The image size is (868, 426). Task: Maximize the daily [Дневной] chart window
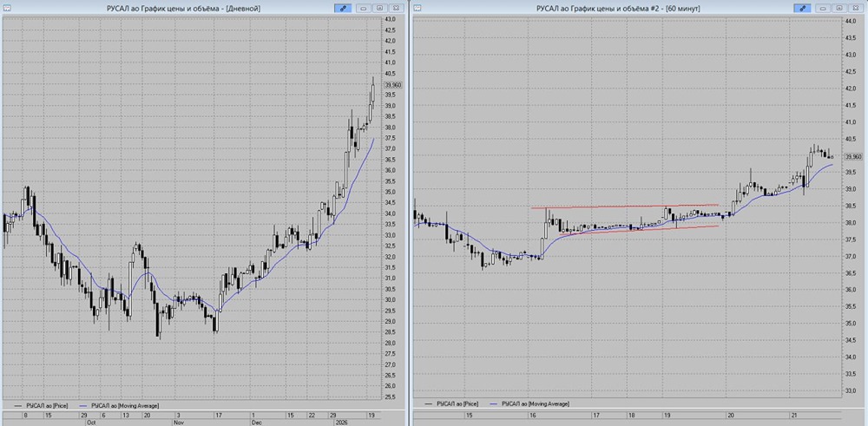point(379,9)
